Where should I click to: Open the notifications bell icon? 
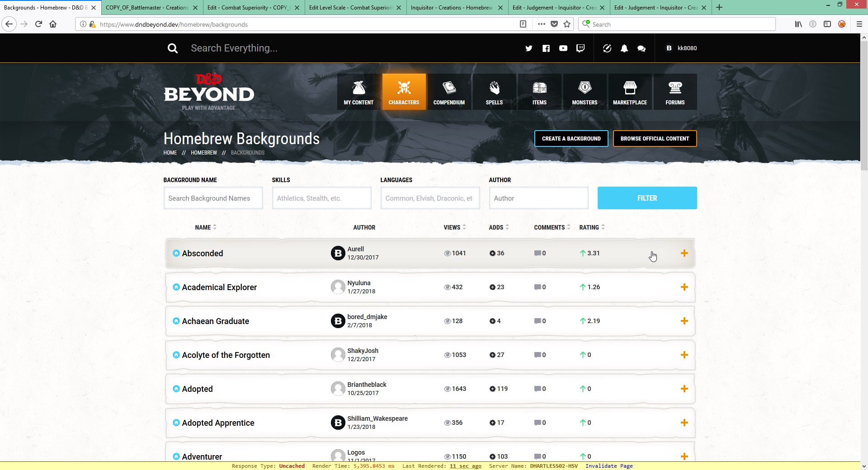tap(624, 48)
